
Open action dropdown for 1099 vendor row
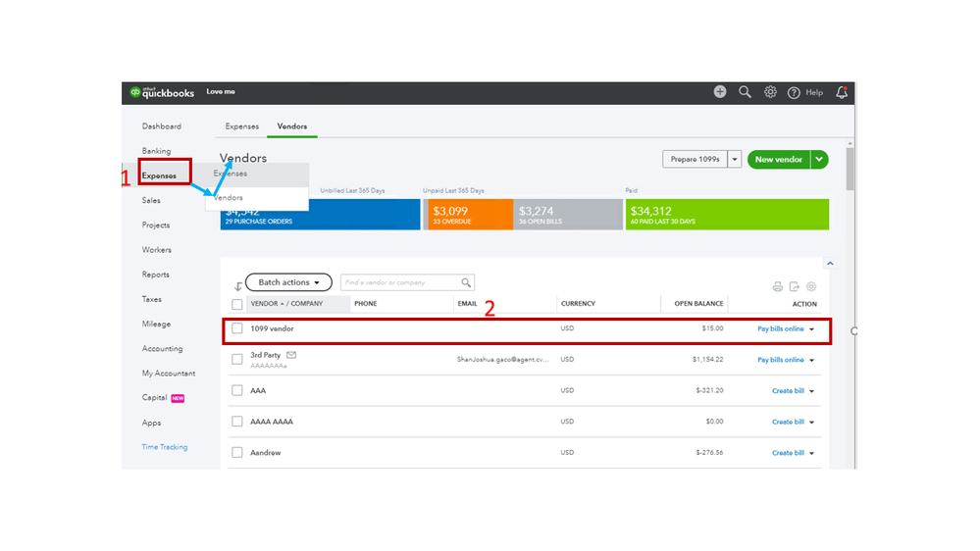tap(812, 329)
